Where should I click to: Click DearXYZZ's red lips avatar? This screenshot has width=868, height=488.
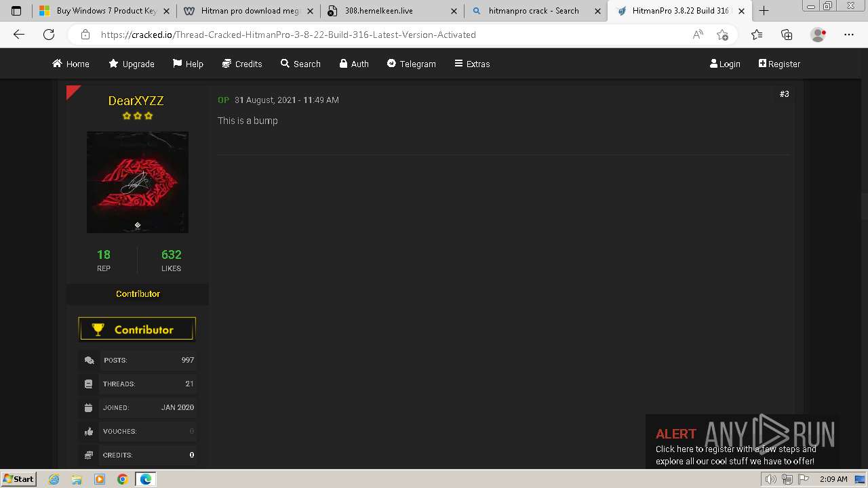(138, 182)
